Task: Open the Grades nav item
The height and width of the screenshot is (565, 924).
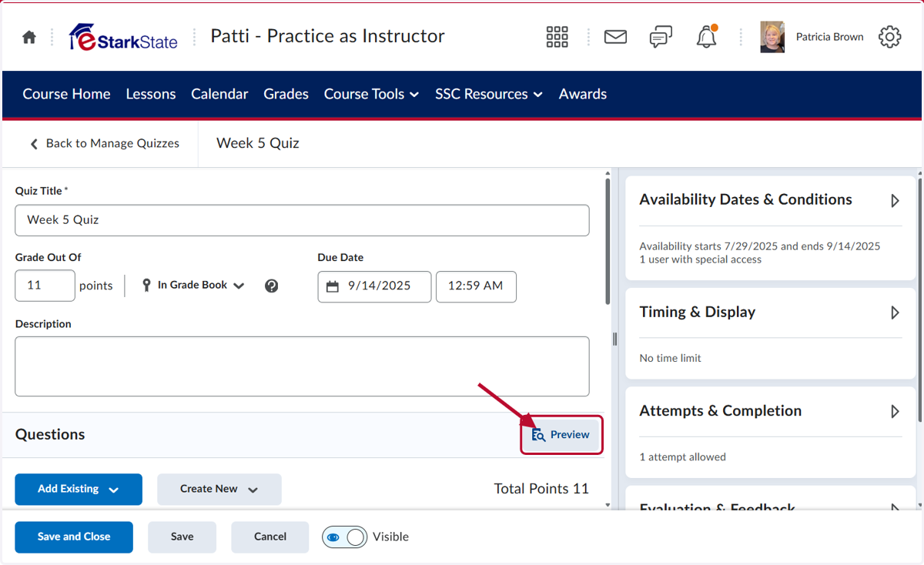Action: pos(286,94)
